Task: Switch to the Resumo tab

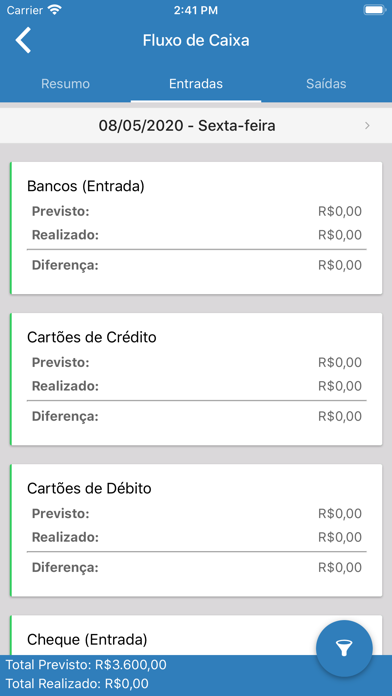Action: coord(65,83)
